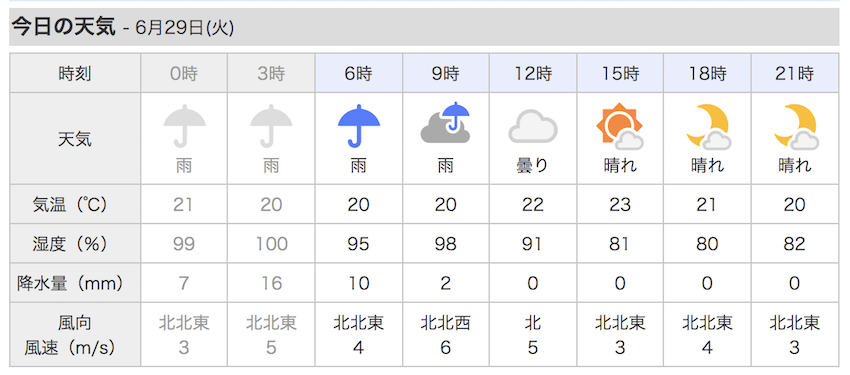Click the sun with cloud icon at 15時
The image size is (850, 375).
[620, 127]
